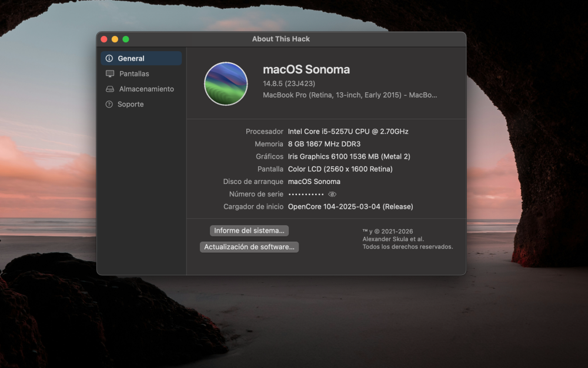Image resolution: width=588 pixels, height=368 pixels.
Task: Click the truncated MacBook Pro model name
Action: point(350,95)
